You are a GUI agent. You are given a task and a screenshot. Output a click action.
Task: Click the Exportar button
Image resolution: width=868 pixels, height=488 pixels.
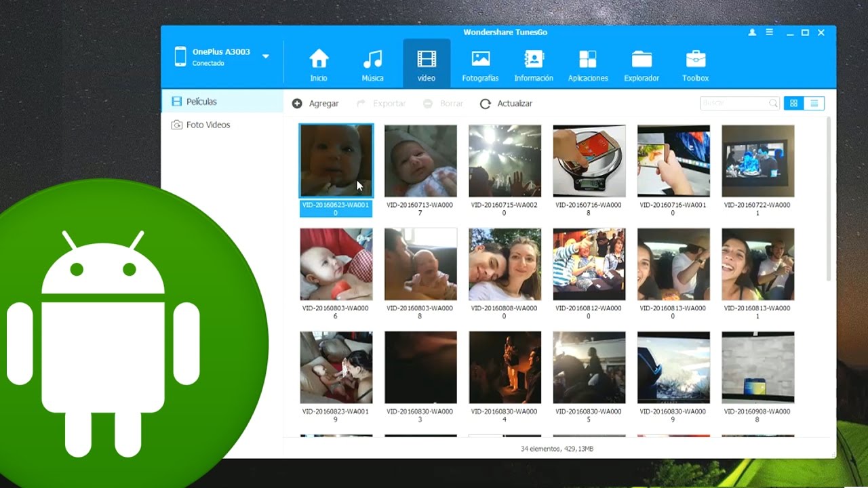[380, 104]
